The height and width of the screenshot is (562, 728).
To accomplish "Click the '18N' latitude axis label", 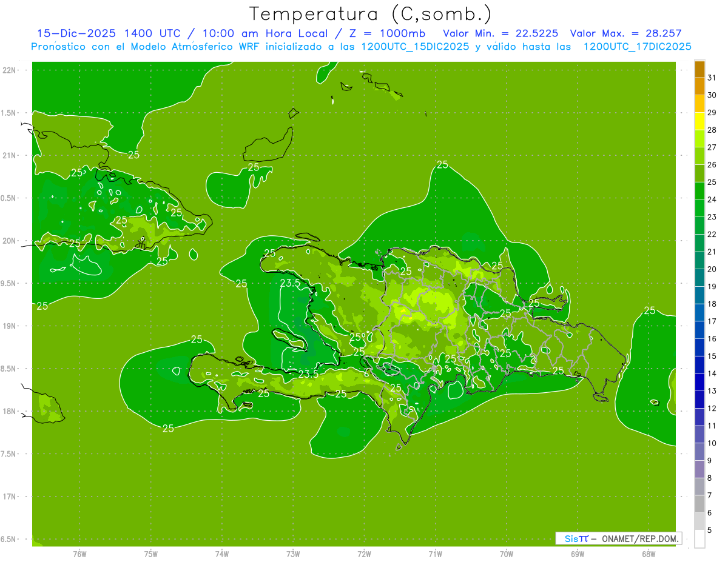I will pos(10,411).
